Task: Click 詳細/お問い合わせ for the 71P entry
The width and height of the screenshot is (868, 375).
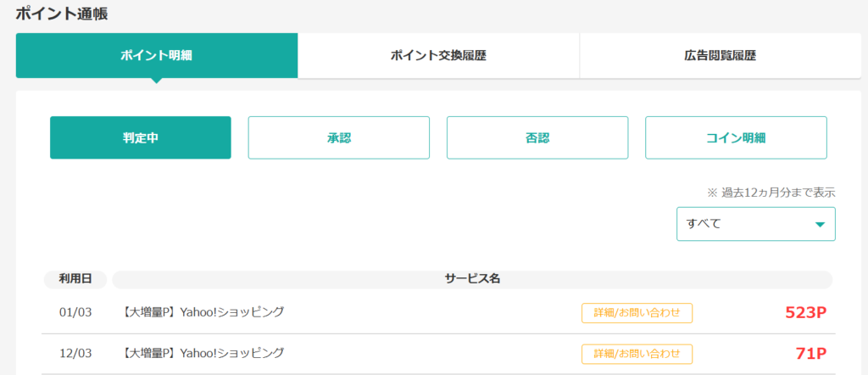Action: tap(637, 354)
